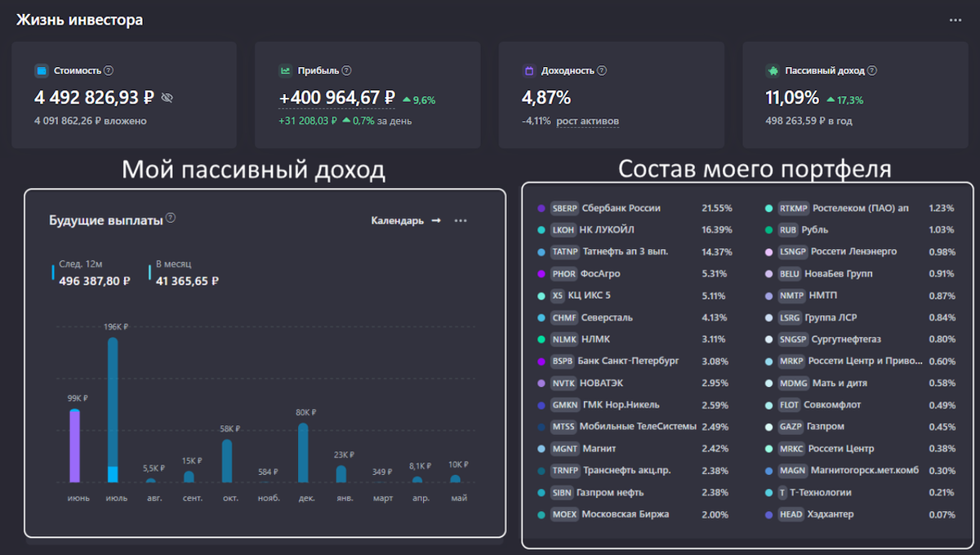Open three-dots menu in Будущие выплаты panel
Screen dimensions: 980x555
[x=461, y=220]
